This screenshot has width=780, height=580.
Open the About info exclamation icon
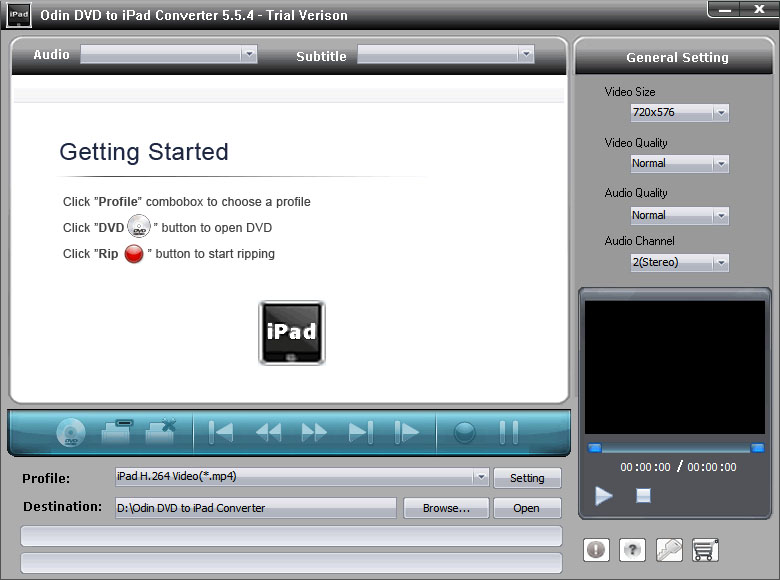(x=597, y=549)
